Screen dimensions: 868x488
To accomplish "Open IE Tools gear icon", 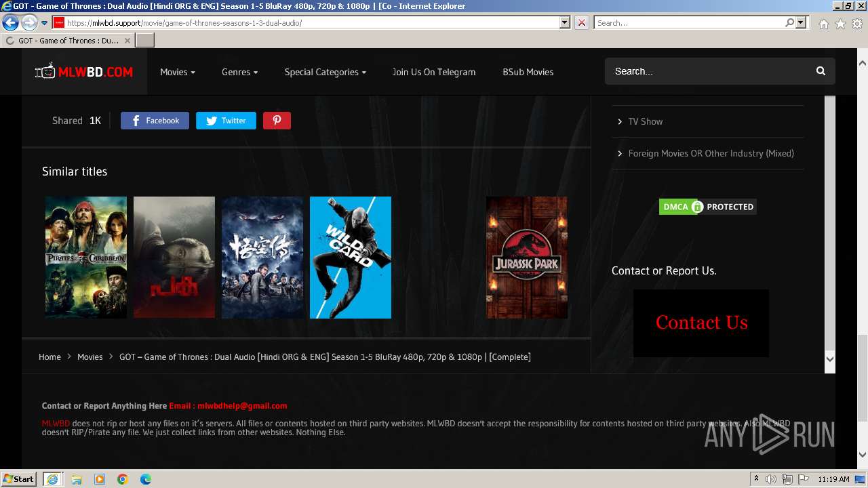I will click(x=857, y=24).
